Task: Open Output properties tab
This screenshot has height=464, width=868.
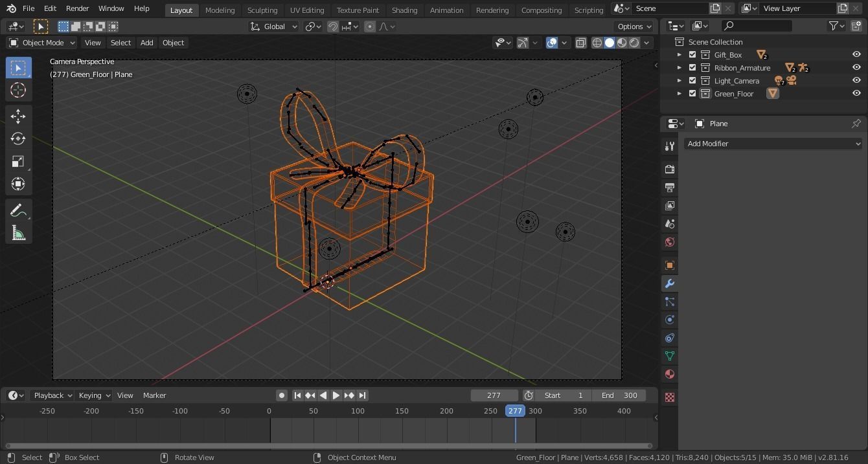Action: pos(669,188)
